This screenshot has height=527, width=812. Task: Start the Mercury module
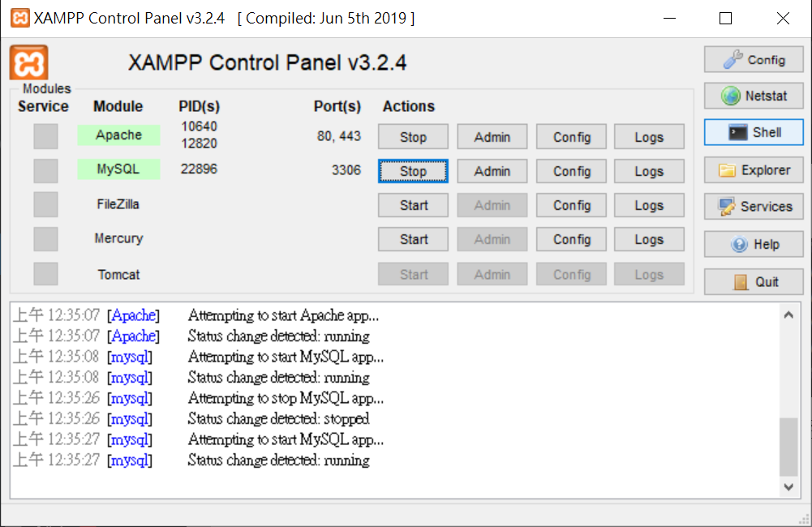pyautogui.click(x=413, y=239)
